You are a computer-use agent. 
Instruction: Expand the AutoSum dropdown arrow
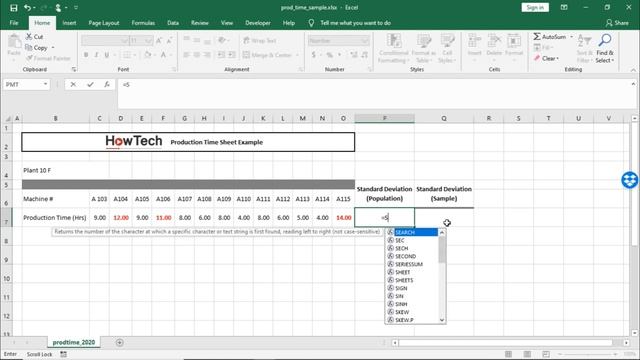[571, 37]
